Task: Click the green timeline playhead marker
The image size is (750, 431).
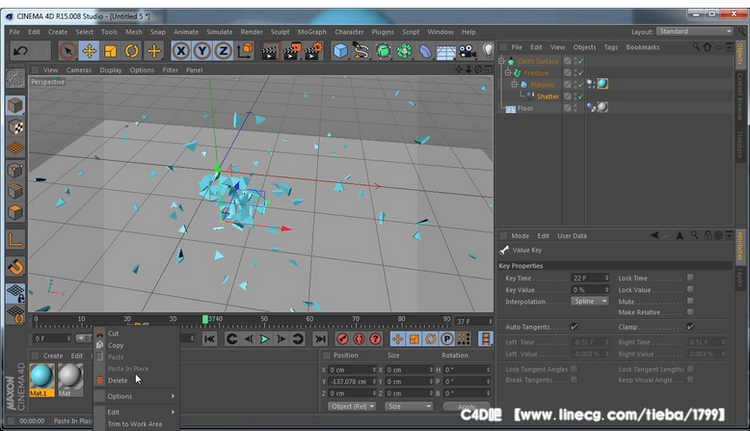Action: [205, 319]
